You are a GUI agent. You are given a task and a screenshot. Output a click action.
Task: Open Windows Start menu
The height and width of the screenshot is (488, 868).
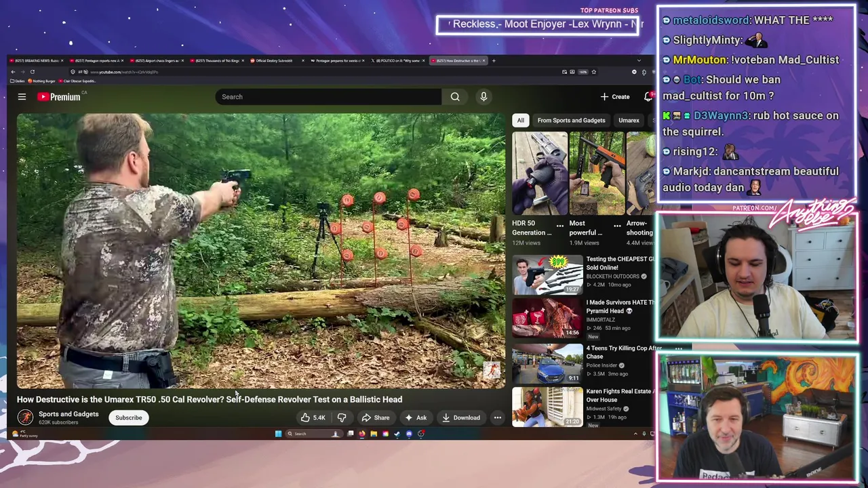(x=278, y=434)
